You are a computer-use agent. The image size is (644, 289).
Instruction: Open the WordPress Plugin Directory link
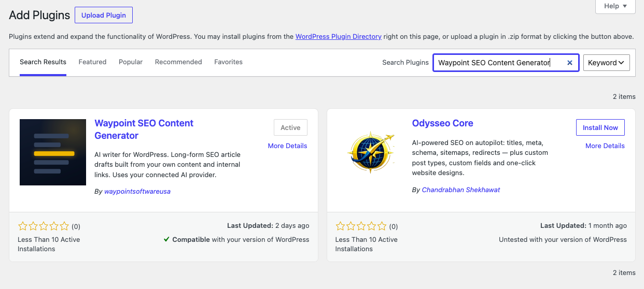[x=339, y=37]
